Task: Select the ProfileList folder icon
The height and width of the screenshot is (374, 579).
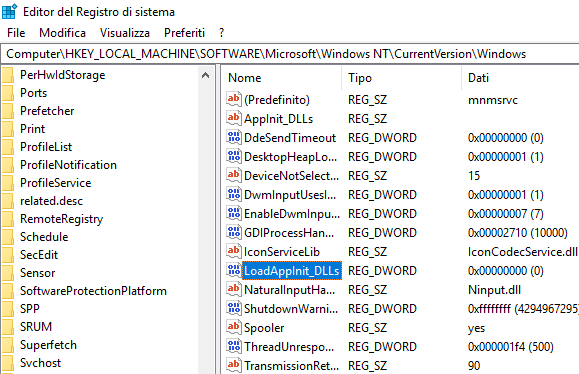Action: click(8, 147)
